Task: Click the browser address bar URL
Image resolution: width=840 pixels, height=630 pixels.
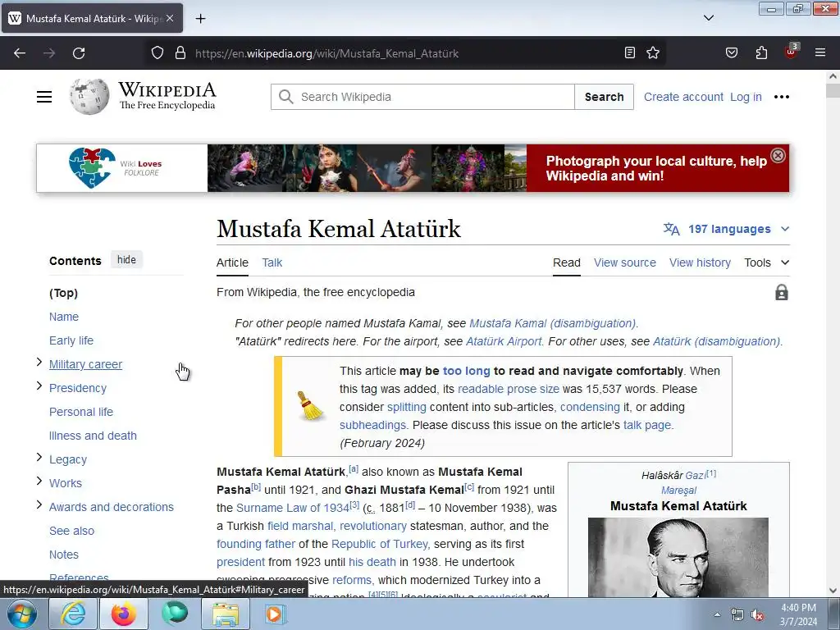Action: tap(326, 53)
